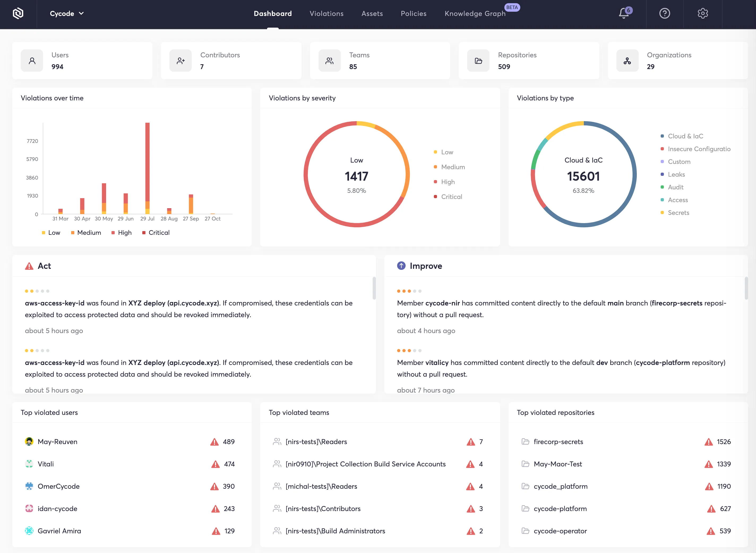The image size is (756, 553).
Task: Click the Users icon on the 994 card
Action: point(32,61)
